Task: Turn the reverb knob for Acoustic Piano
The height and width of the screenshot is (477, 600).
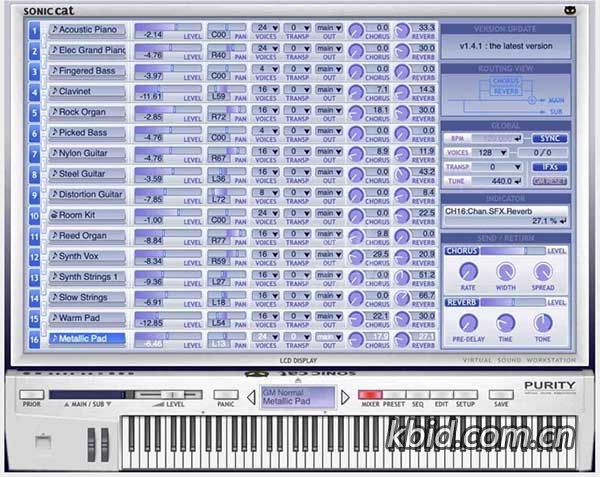Action: tap(402, 31)
